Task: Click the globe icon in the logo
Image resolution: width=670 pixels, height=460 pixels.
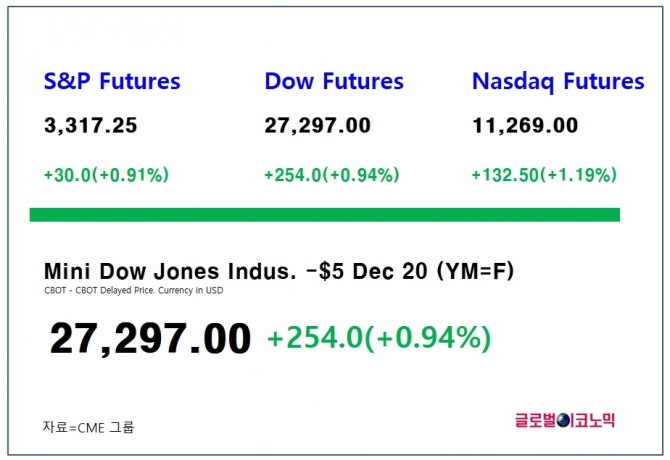Action: pyautogui.click(x=566, y=422)
